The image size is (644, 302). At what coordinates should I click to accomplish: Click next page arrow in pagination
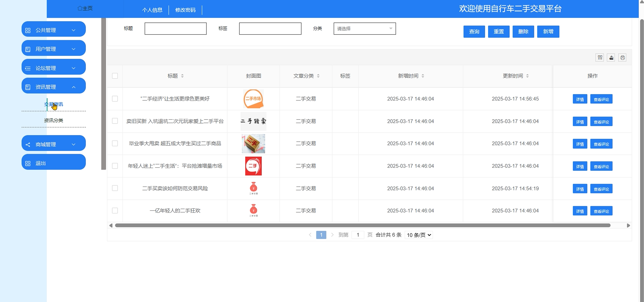332,235
